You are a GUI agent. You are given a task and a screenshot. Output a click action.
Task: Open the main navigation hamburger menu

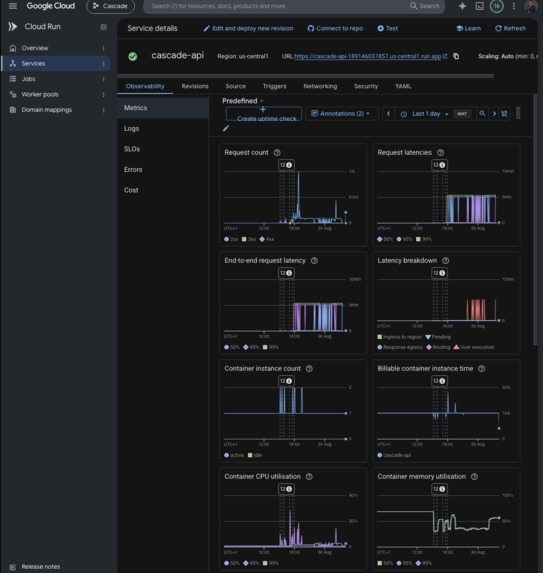[13, 6]
